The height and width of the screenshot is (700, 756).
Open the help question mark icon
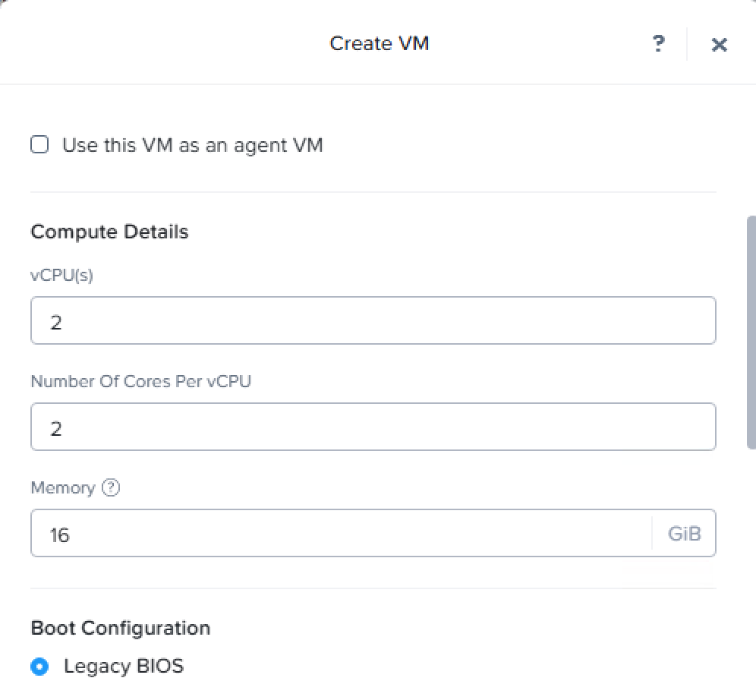pyautogui.click(x=659, y=44)
